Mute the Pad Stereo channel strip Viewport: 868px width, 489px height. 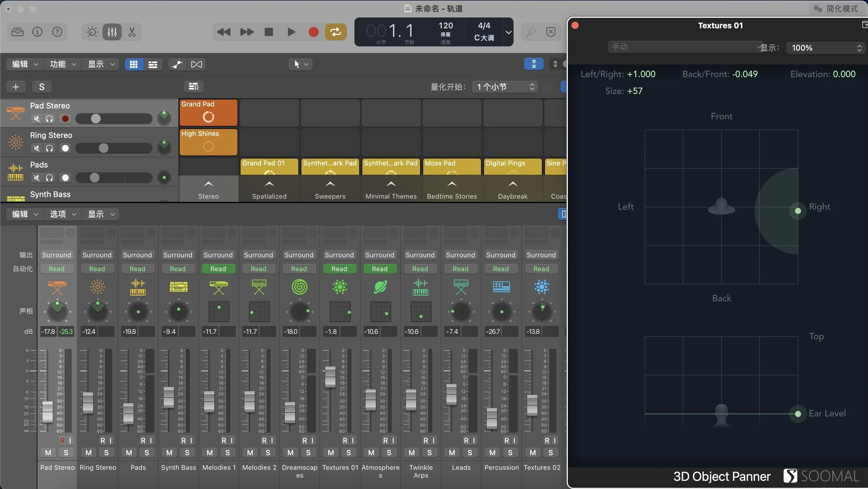pyautogui.click(x=48, y=453)
